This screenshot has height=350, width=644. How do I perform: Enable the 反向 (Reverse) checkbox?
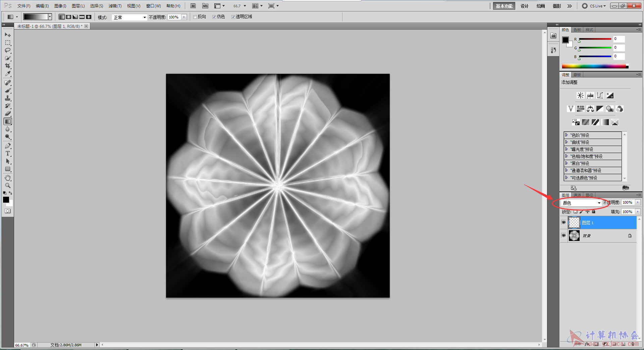coord(195,17)
